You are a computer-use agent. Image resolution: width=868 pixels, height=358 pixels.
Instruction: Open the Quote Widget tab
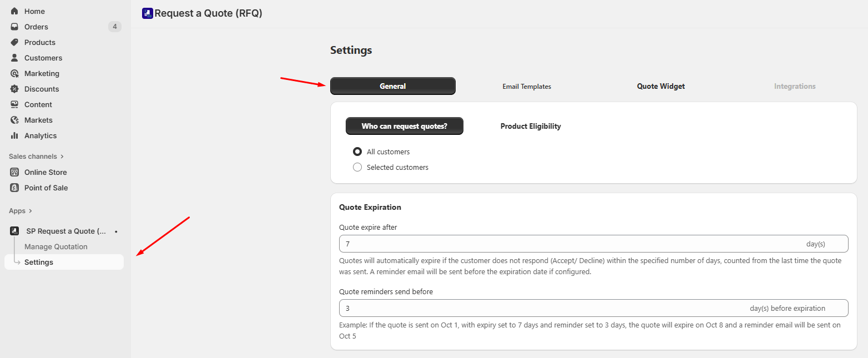(660, 86)
